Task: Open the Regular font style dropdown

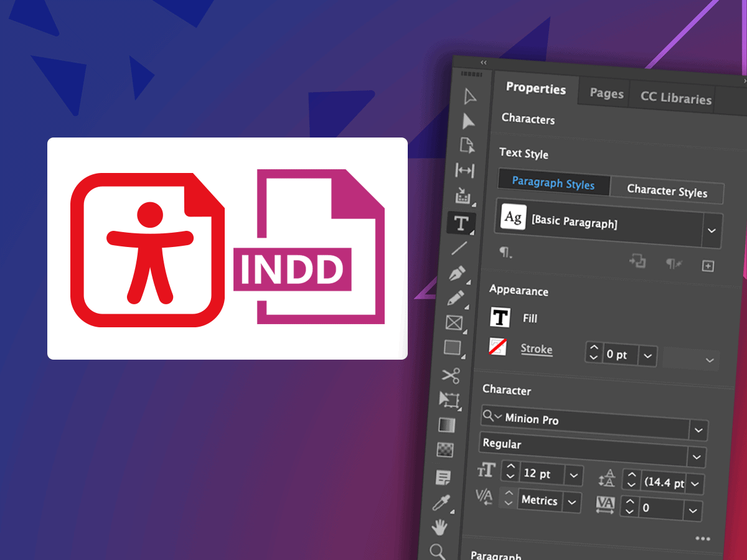Action: (x=697, y=457)
